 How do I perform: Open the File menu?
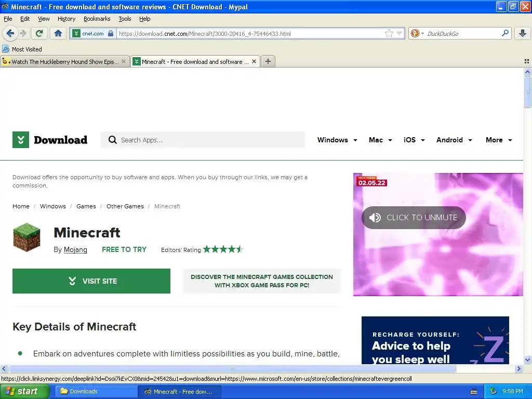pos(8,19)
